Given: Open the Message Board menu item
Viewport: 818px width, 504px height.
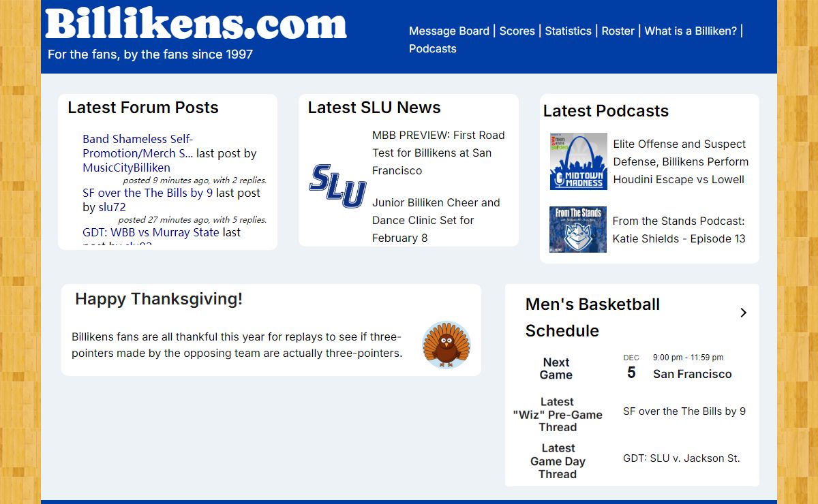Looking at the screenshot, I should 449,31.
